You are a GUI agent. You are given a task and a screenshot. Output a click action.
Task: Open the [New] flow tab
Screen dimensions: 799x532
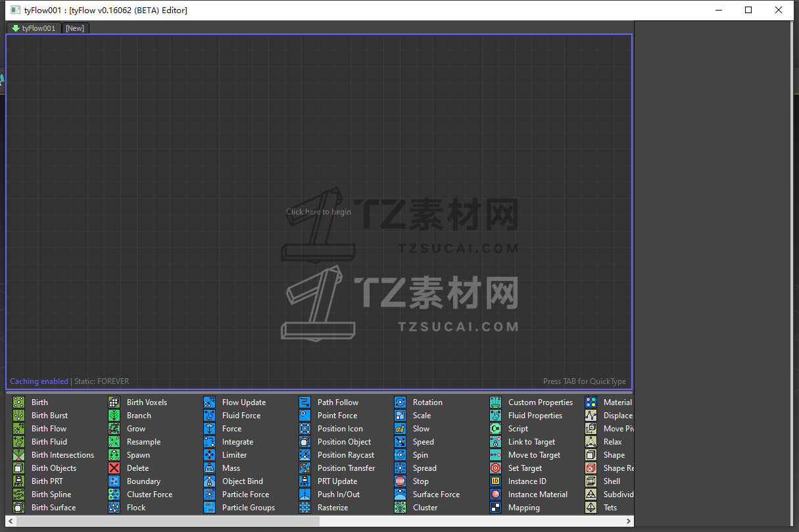tap(75, 28)
